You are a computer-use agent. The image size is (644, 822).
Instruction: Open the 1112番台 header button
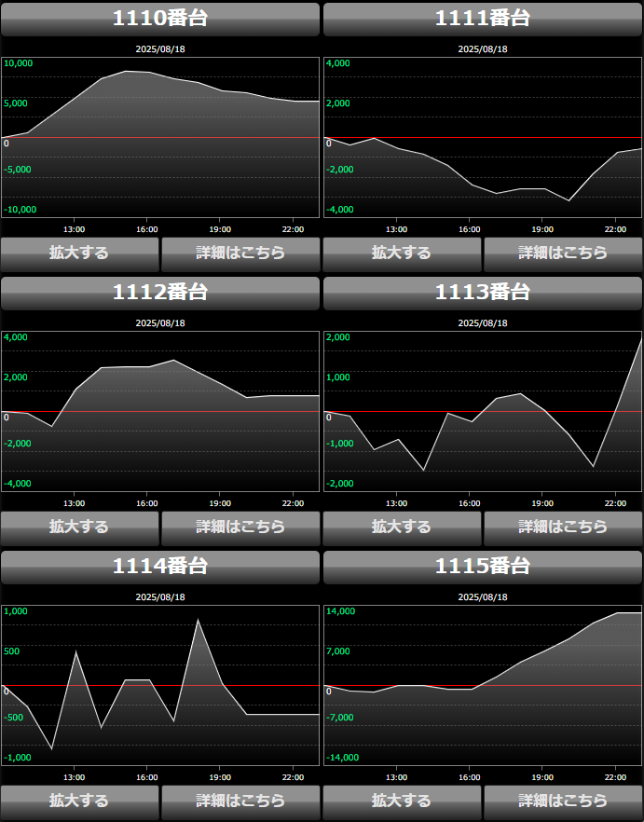tap(160, 294)
